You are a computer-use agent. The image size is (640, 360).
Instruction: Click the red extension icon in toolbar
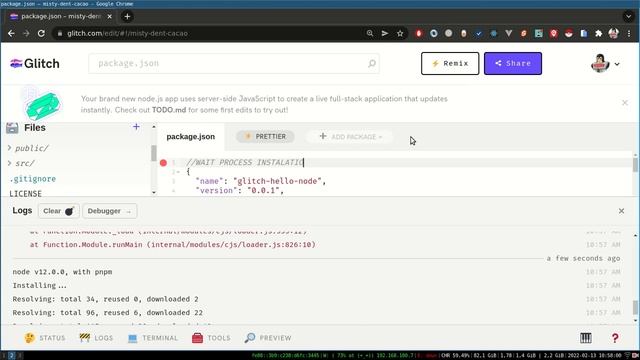click(418, 33)
